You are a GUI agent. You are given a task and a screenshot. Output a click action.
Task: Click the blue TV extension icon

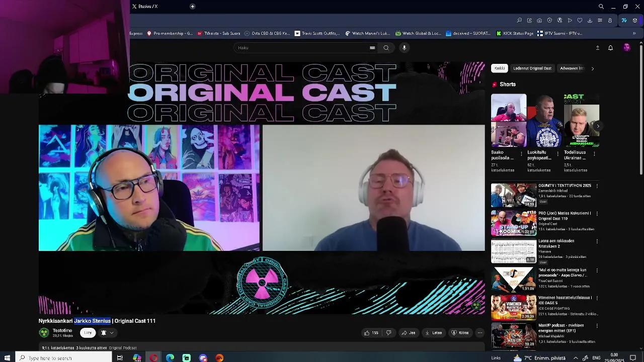[x=624, y=21]
